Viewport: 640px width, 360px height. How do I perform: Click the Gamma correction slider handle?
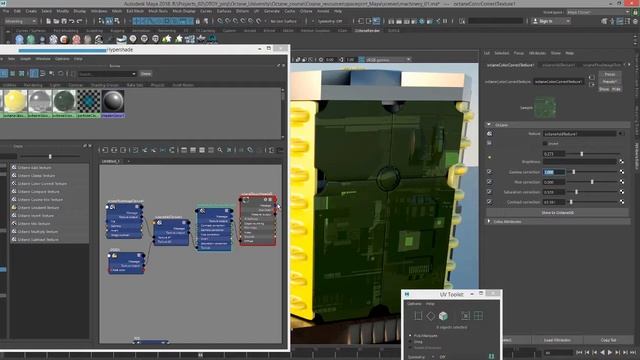point(573,172)
